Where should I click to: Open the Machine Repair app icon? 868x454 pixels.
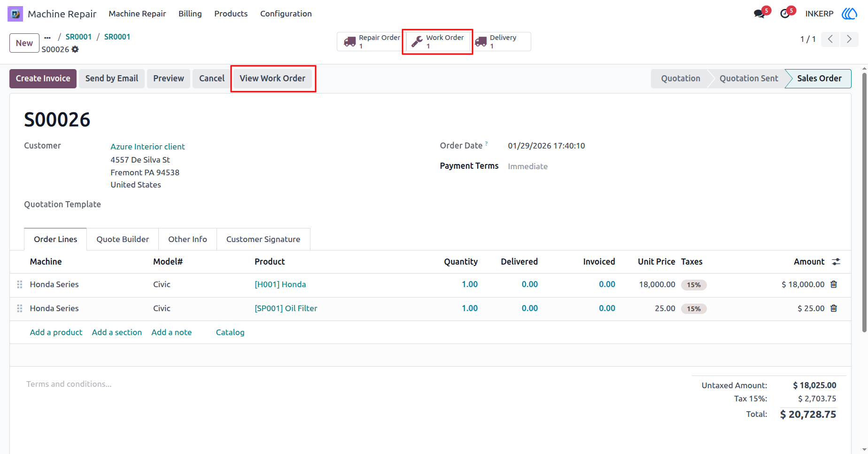click(15, 14)
